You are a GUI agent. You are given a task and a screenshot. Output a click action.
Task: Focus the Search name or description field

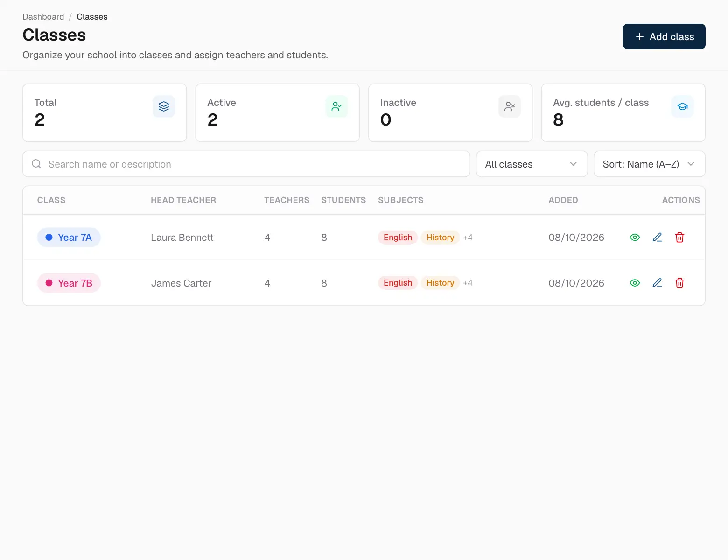click(x=246, y=164)
